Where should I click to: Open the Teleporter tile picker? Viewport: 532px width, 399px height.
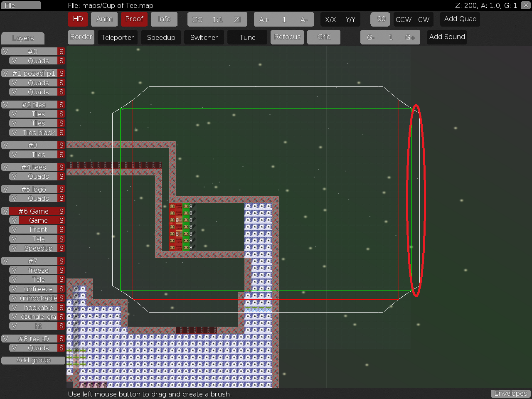point(117,37)
